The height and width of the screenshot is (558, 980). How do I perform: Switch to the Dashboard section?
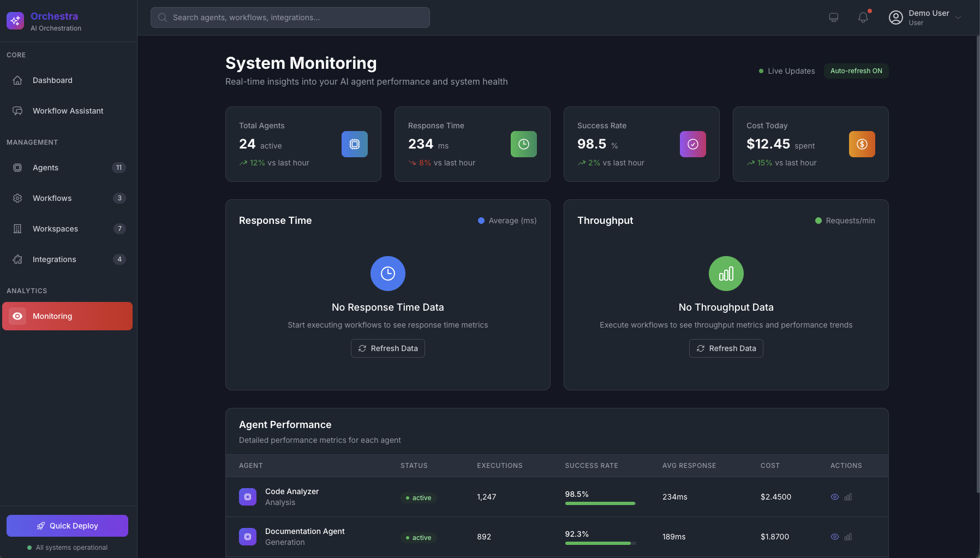click(x=52, y=80)
